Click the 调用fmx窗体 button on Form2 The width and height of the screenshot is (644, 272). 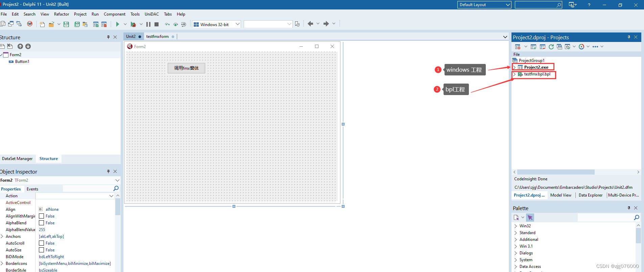[x=187, y=68]
